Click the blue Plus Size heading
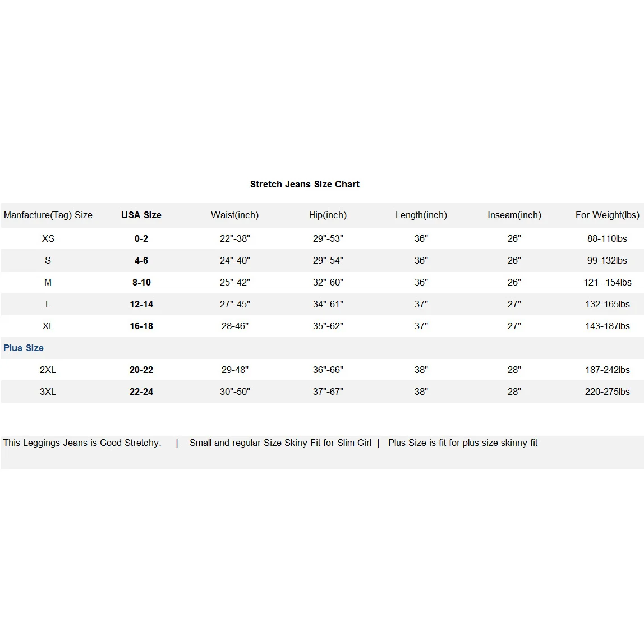644x644 pixels. (24, 348)
